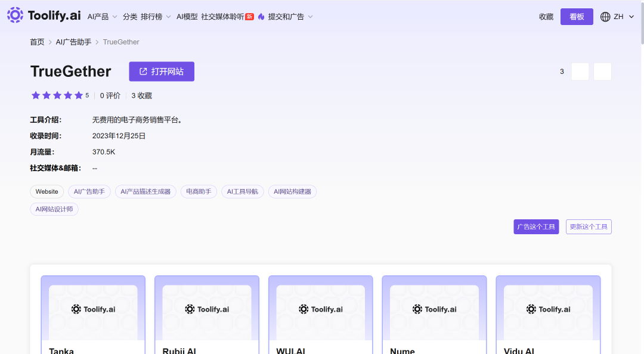Expand the 排行榜 dropdown

[156, 17]
